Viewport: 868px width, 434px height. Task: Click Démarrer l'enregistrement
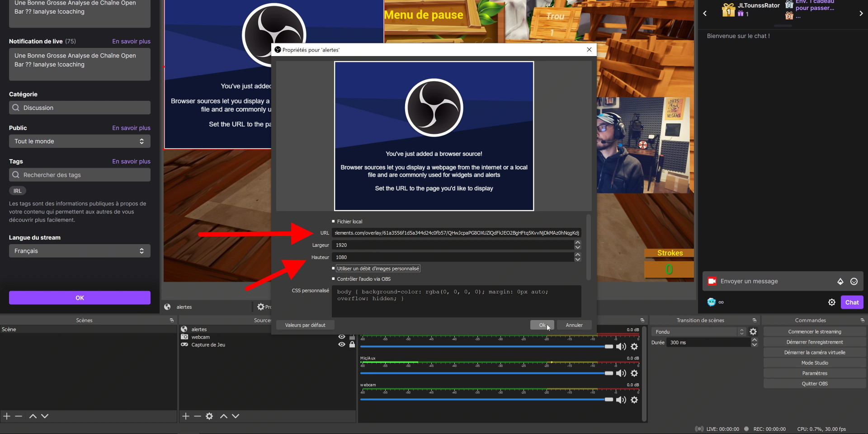[x=815, y=342]
